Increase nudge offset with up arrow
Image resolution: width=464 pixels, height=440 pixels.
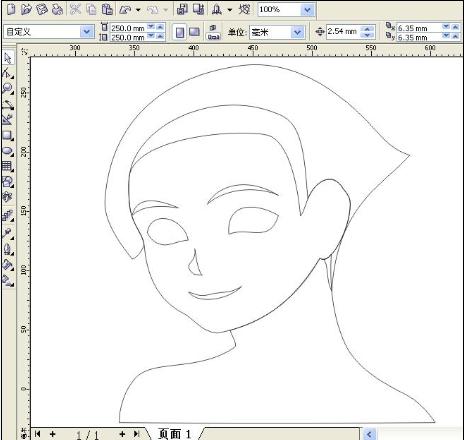[367, 29]
